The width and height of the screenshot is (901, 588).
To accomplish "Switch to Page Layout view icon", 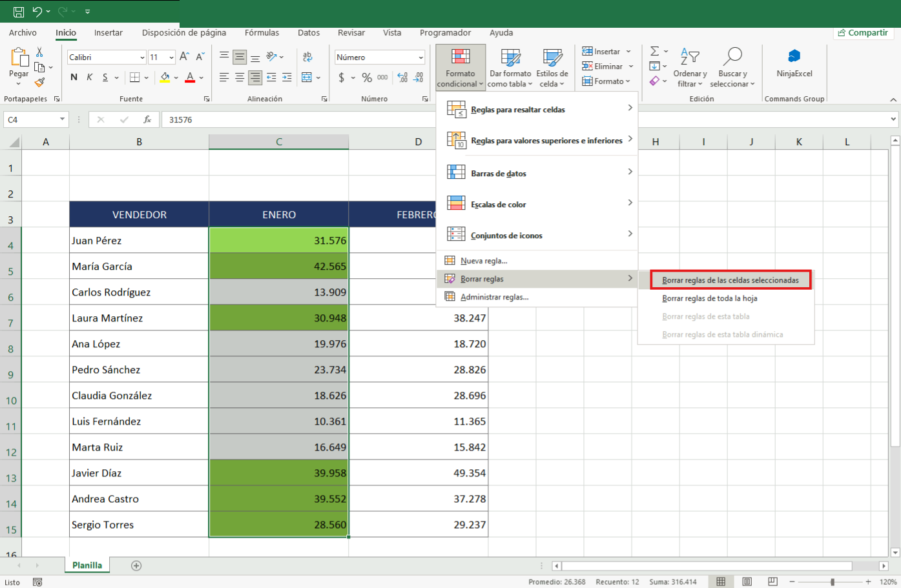I will (747, 582).
